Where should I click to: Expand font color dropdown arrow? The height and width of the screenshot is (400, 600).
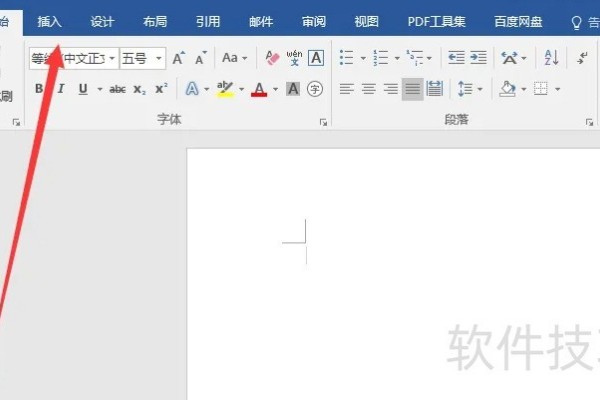(276, 89)
